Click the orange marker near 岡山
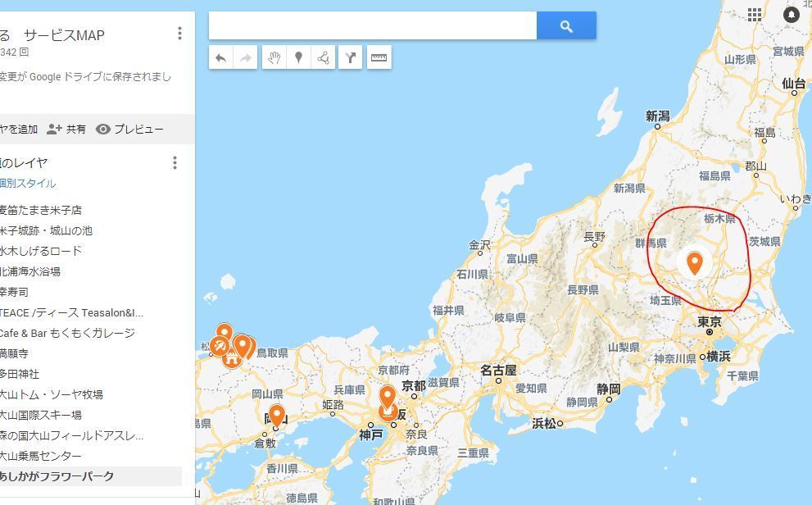 pyautogui.click(x=277, y=416)
